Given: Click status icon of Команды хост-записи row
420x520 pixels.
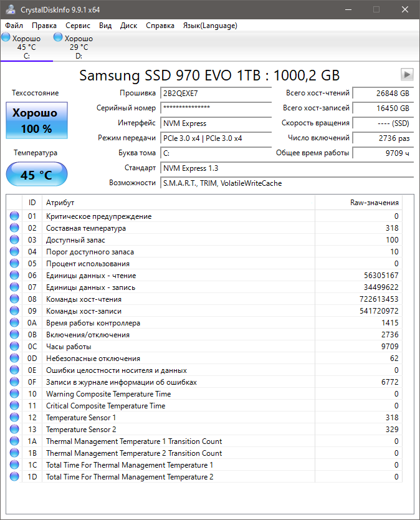Looking at the screenshot, I should click(x=14, y=311).
